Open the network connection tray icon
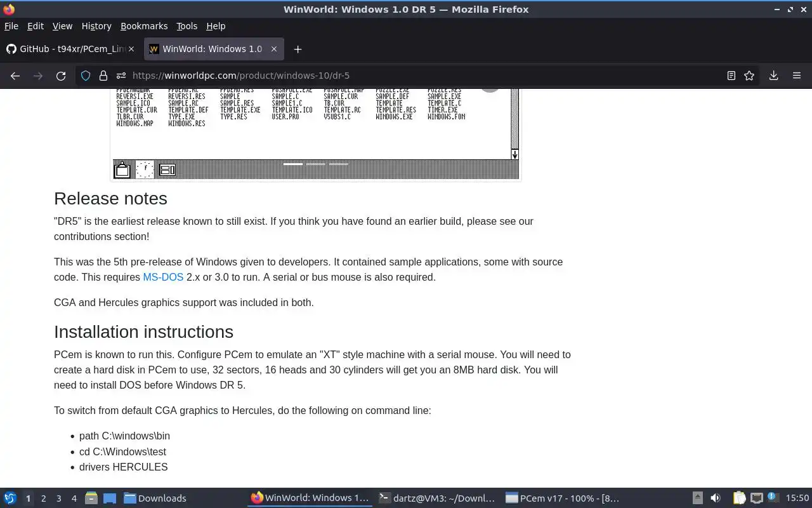 756,498
